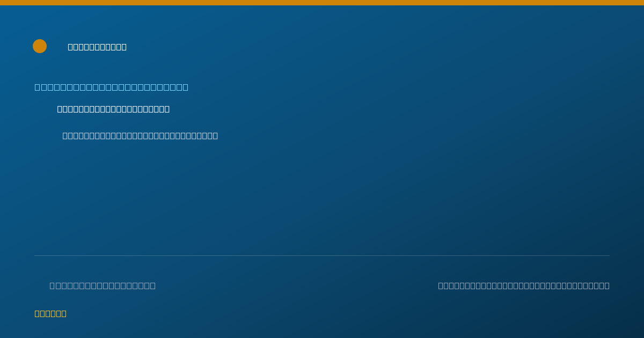Click the thin horizontal divider line above the footer
The image size is (644, 338).
322,255
